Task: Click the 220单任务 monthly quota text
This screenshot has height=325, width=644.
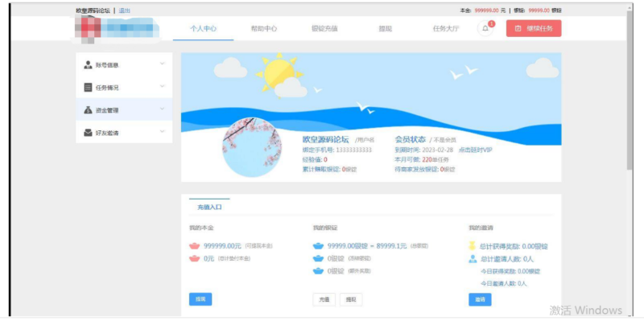Action: [436, 159]
